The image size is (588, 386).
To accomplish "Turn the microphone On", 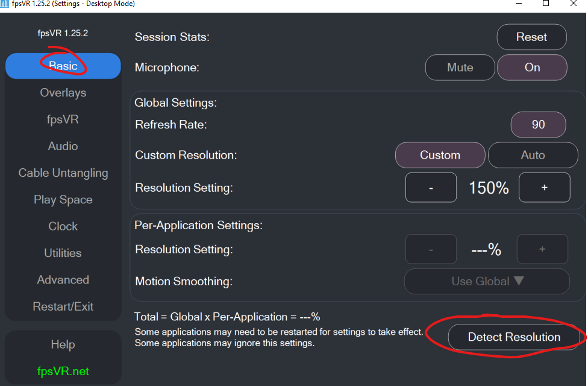I will pyautogui.click(x=532, y=68).
